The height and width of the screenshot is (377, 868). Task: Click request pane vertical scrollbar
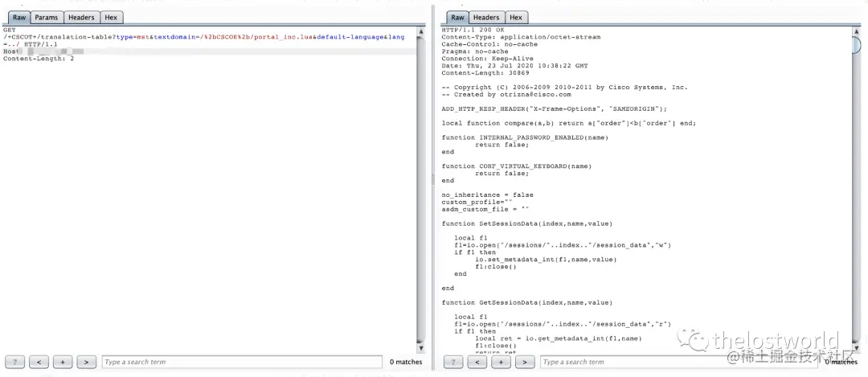tap(420, 190)
